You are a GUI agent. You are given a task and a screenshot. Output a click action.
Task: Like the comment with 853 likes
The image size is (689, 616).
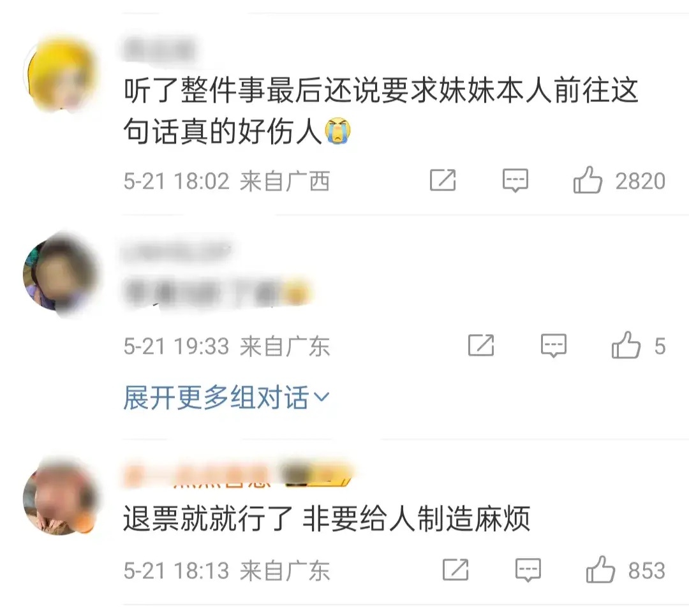pos(600,570)
